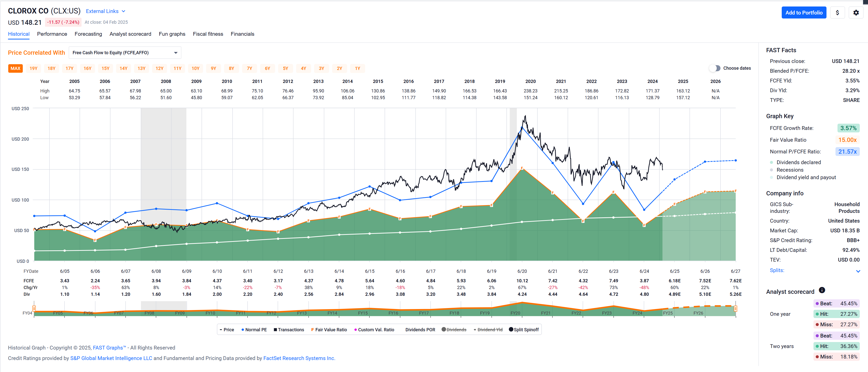This screenshot has width=868, height=372.
Task: Click the One year Hit 27.27% badge
Action: tap(836, 314)
